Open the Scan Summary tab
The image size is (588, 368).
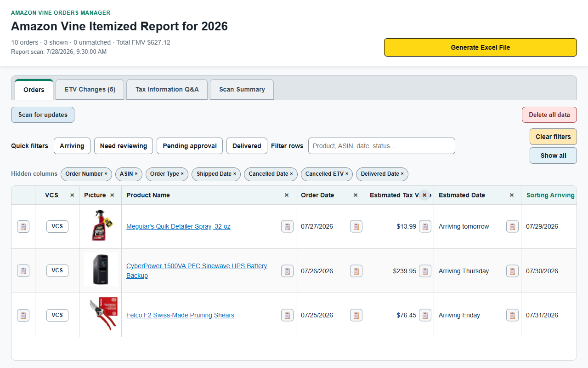[x=242, y=90]
